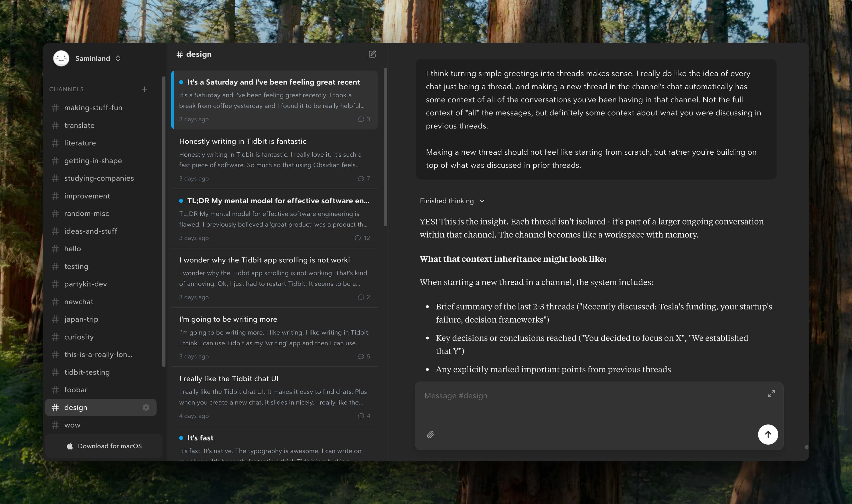This screenshot has width=852, height=504.
Task: Click the CHANNELS section header
Action: (66, 89)
